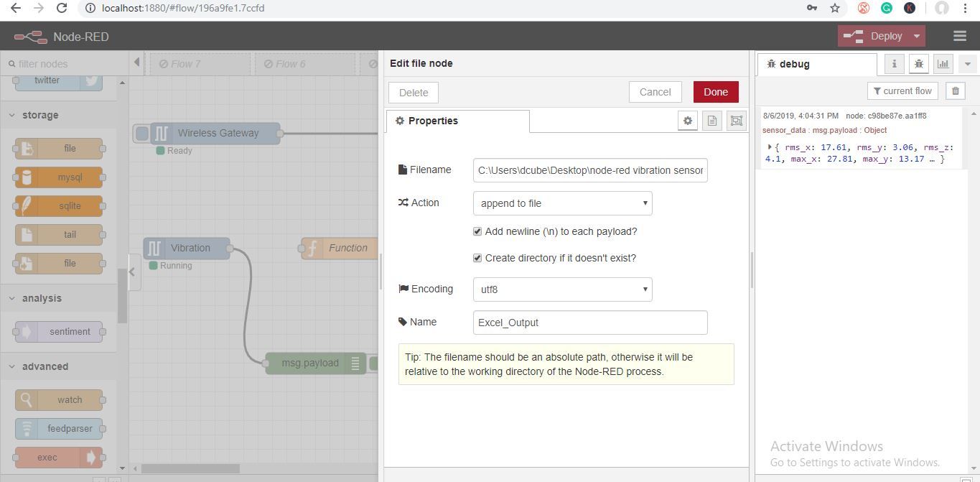Open the Encoding dropdown (utf8)
980x482 pixels.
pos(563,289)
